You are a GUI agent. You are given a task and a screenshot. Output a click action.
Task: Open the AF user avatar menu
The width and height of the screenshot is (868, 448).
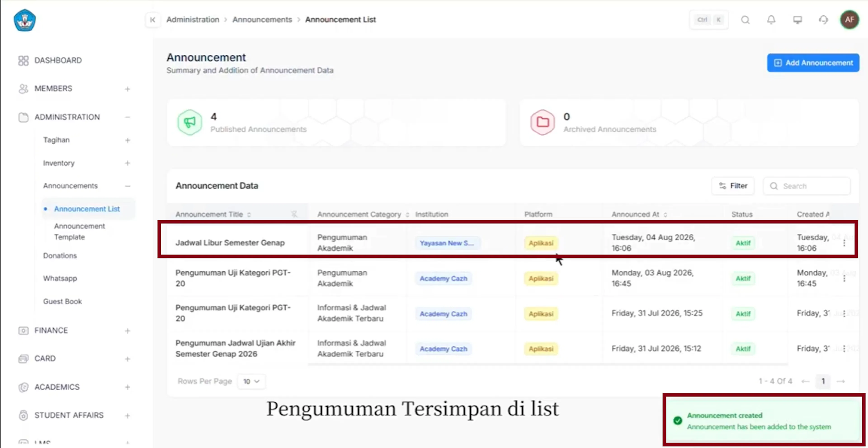click(x=849, y=20)
